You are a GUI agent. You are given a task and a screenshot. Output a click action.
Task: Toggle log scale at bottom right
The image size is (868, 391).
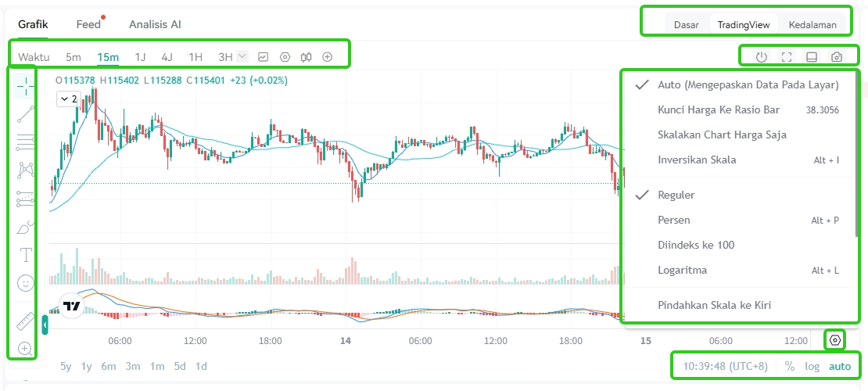point(812,366)
